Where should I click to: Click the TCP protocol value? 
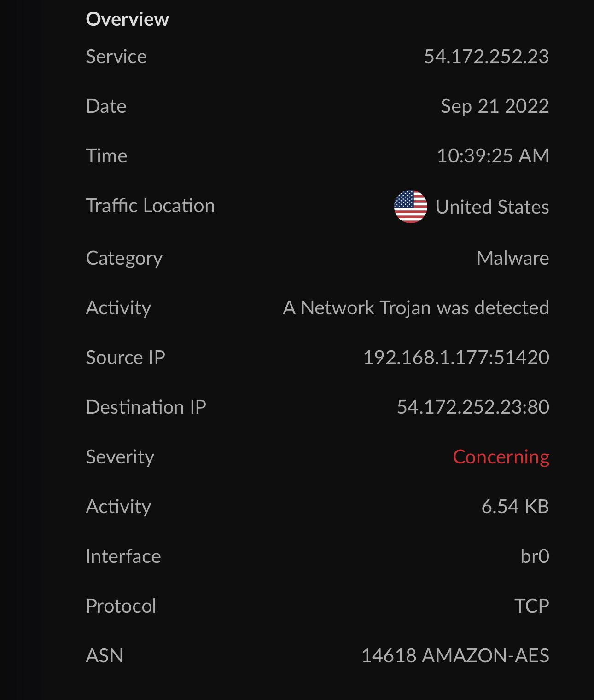click(x=531, y=606)
